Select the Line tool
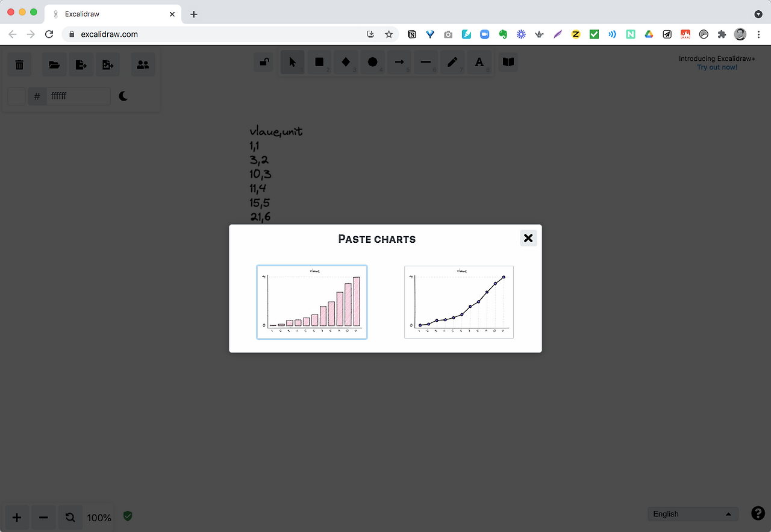Image resolution: width=771 pixels, height=532 pixels. tap(425, 62)
